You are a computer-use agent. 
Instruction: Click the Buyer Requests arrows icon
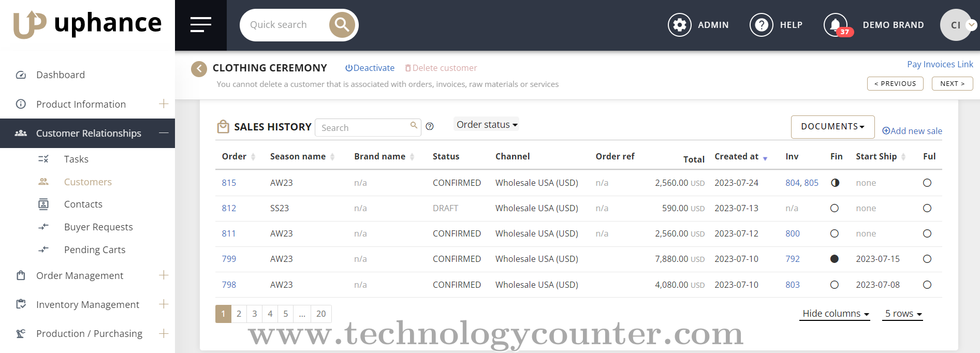pyautogui.click(x=43, y=227)
